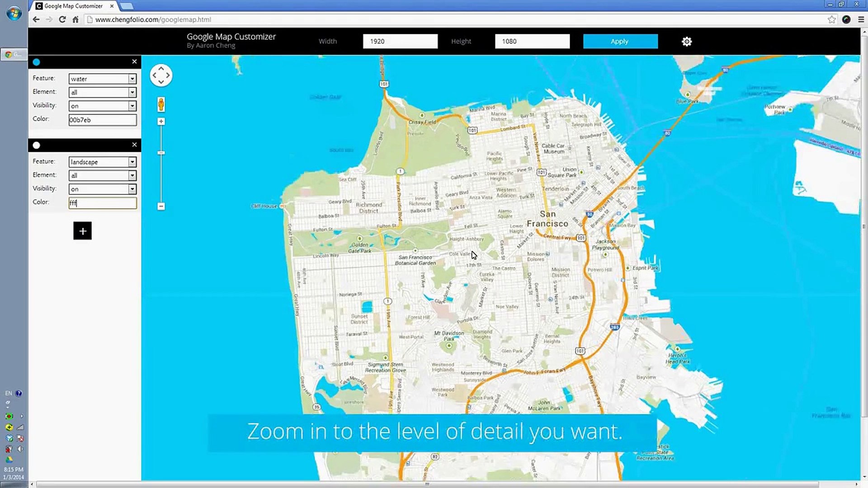
Task: Expand Element dropdown in landscape panel
Action: [102, 175]
